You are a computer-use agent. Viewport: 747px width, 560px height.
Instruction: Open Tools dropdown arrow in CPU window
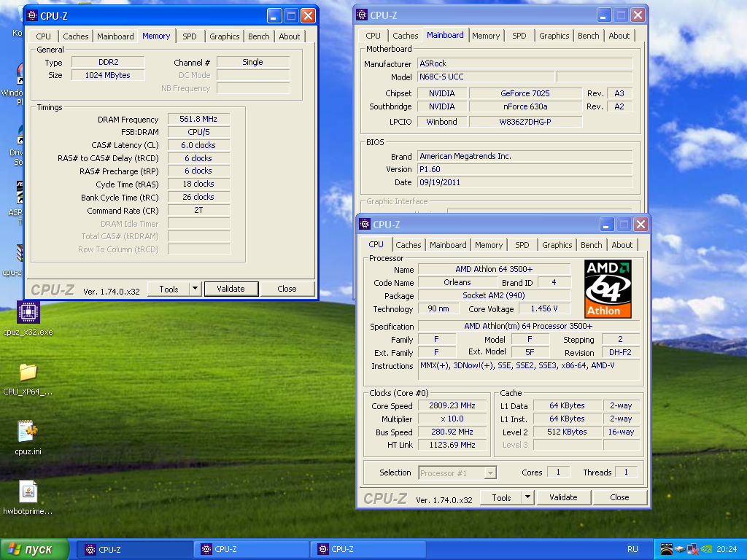click(527, 497)
